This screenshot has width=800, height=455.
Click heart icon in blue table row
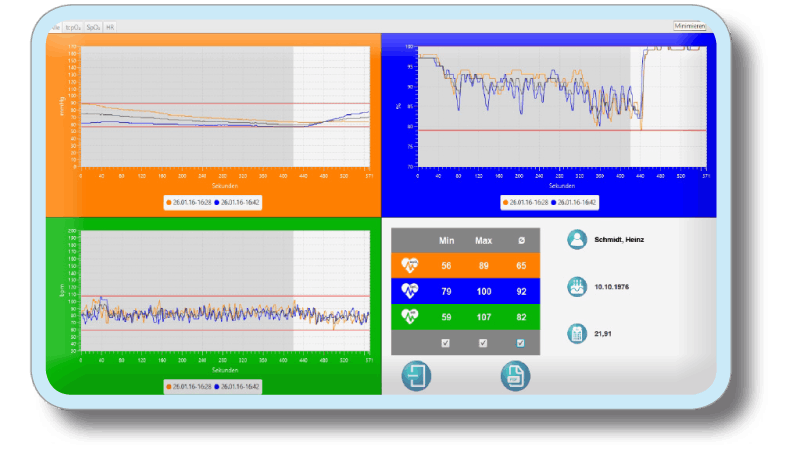[410, 291]
